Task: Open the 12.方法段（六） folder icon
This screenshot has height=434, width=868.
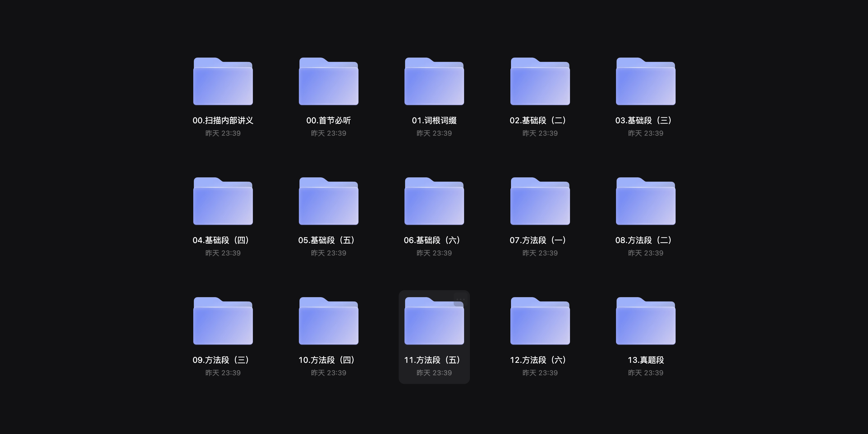Action: [540, 321]
